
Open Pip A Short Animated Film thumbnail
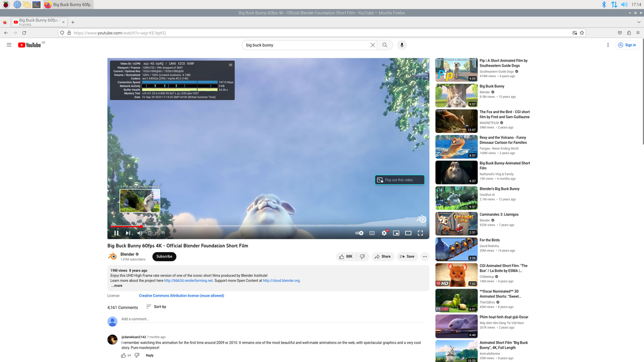(456, 70)
